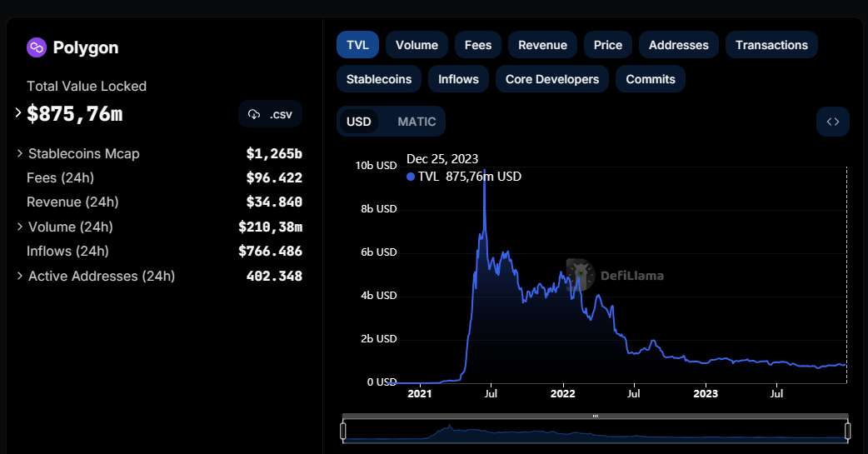Expand the Stablecoins Mcap row

20,153
